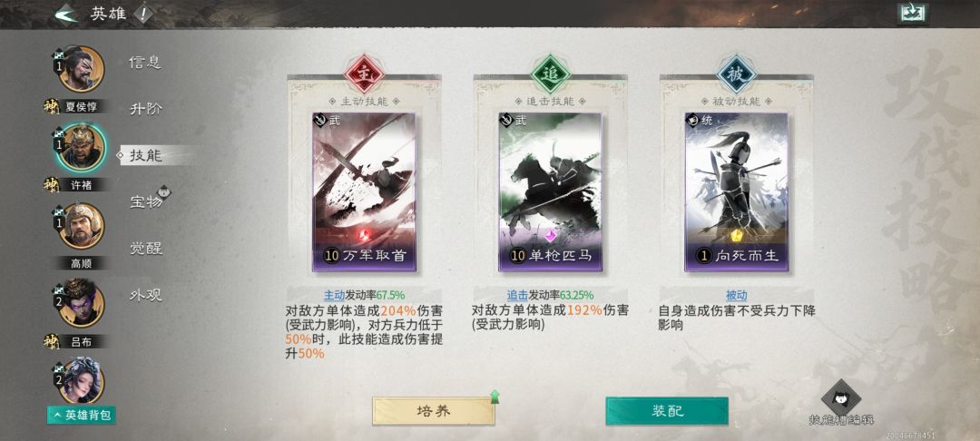The width and height of the screenshot is (980, 441).
Task: Choose the 吕布 hero portrait
Action: click(x=82, y=304)
